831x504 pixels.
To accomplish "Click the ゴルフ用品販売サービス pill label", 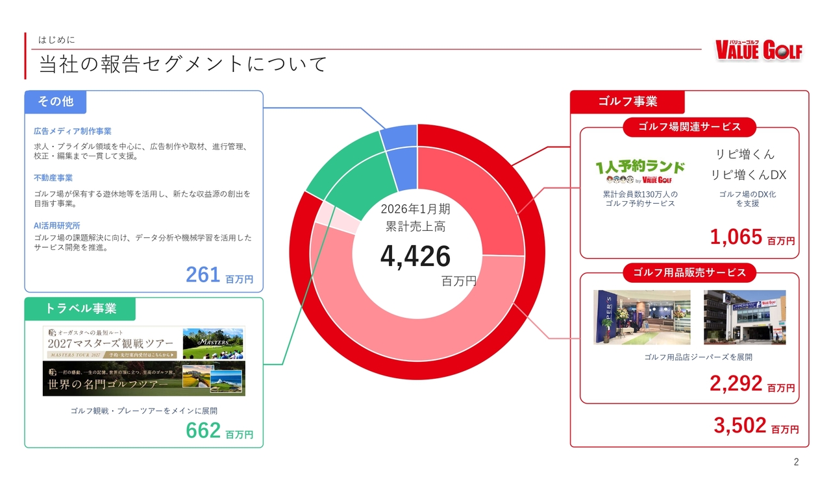I will coord(689,272).
